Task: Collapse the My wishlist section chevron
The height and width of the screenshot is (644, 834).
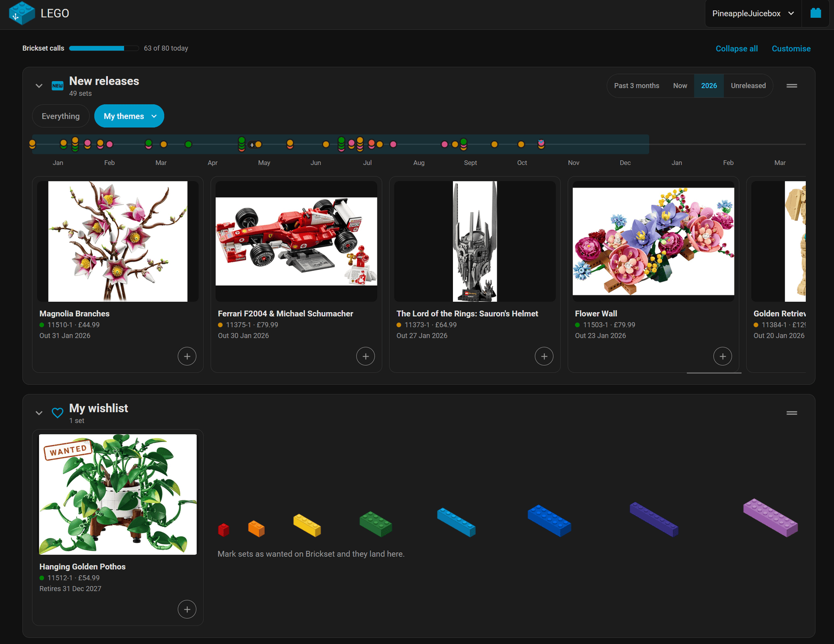Action: 39,413
